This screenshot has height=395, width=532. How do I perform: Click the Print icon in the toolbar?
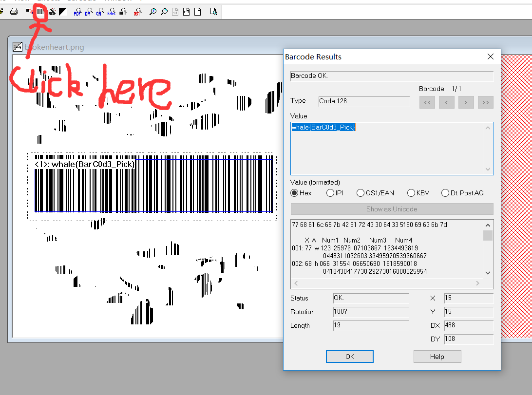(x=14, y=12)
